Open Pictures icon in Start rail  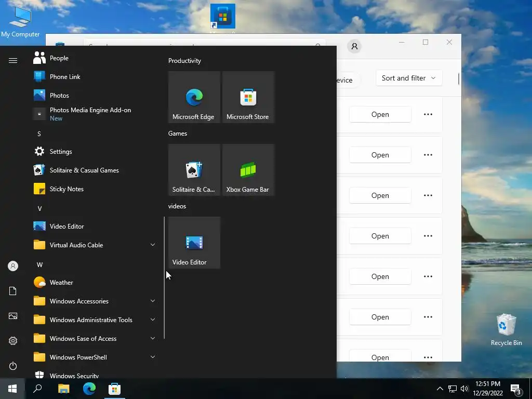(x=13, y=316)
